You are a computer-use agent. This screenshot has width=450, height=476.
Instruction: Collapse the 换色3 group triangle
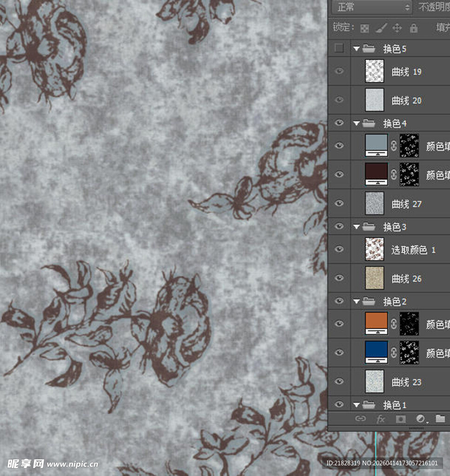pos(357,227)
